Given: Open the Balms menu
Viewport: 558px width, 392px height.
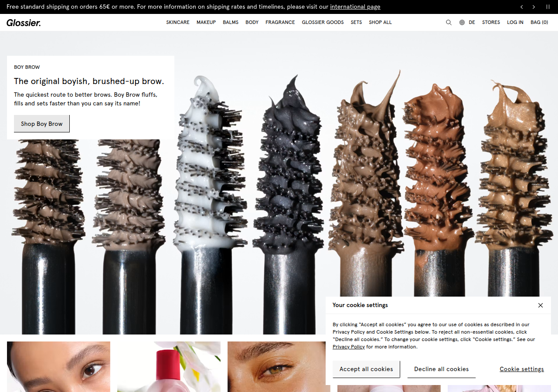Looking at the screenshot, I should pyautogui.click(x=231, y=22).
